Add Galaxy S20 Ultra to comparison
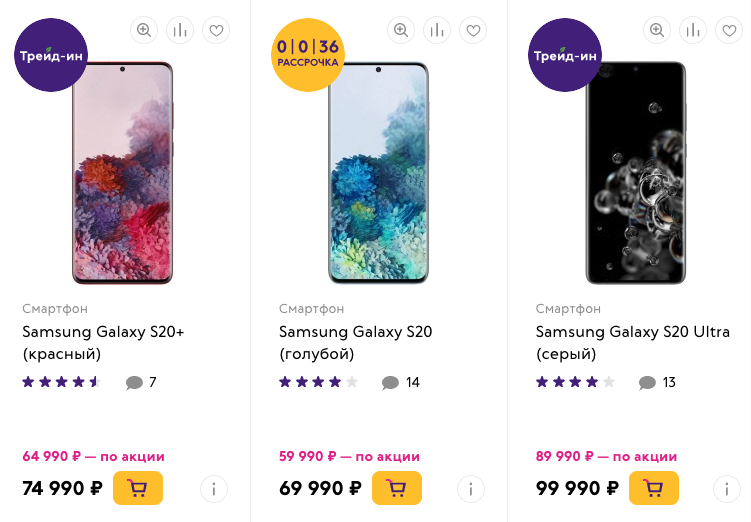Screen dimensions: 751x522 (693, 30)
